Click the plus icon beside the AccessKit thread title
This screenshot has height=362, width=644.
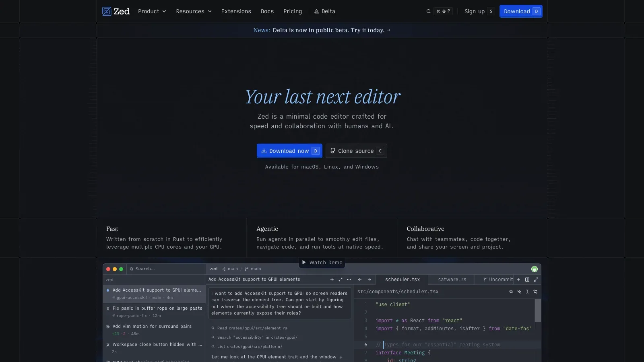tap(332, 280)
